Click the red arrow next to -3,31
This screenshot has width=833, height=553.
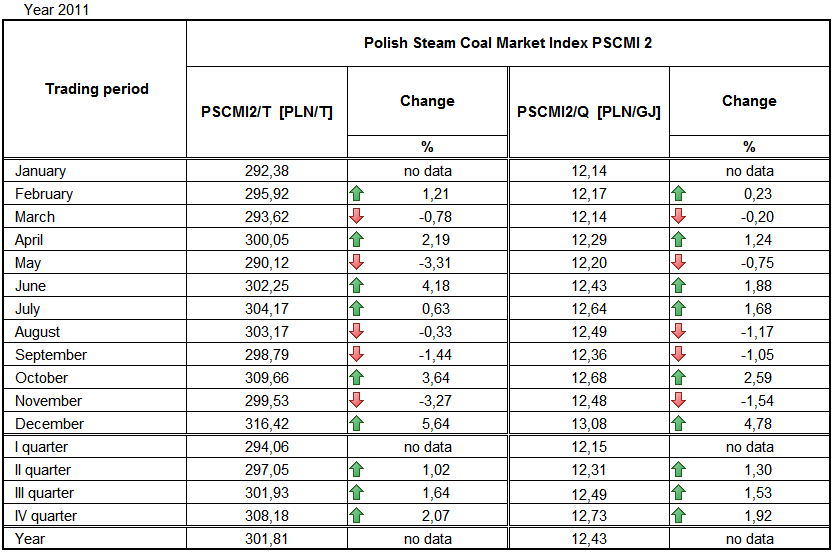click(x=356, y=263)
